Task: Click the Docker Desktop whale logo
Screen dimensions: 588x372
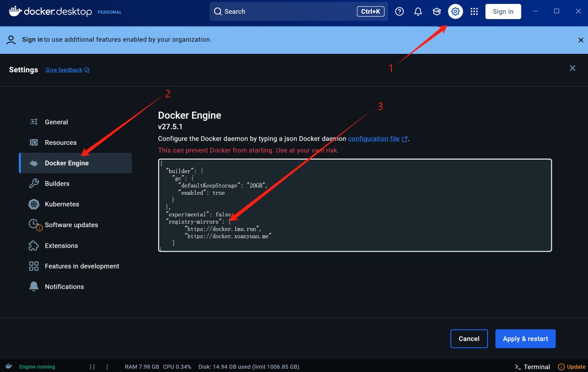Action: click(x=15, y=11)
